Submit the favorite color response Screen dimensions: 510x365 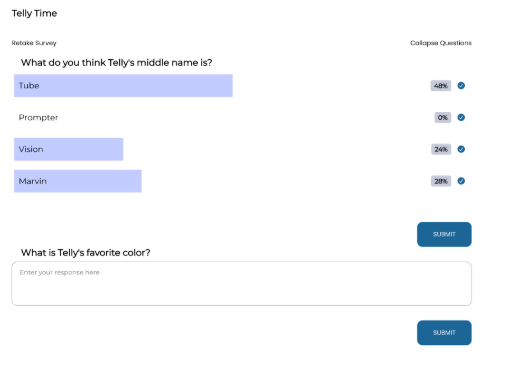tap(444, 333)
